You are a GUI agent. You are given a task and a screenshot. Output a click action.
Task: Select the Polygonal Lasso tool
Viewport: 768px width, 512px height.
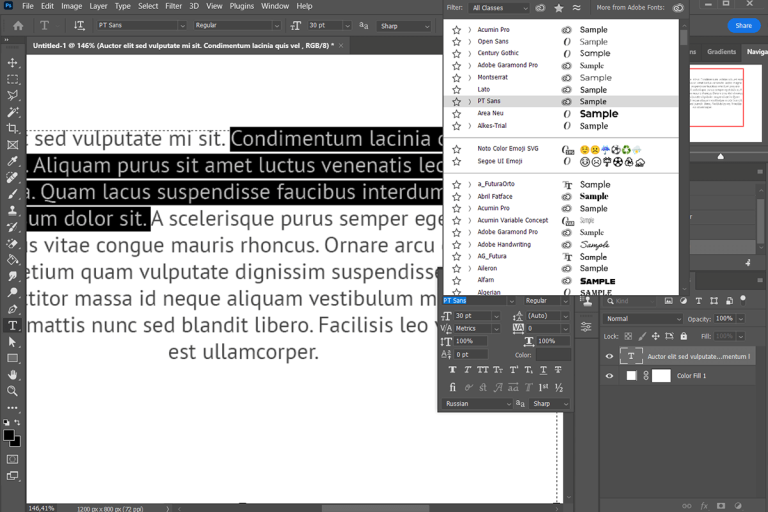(x=13, y=95)
